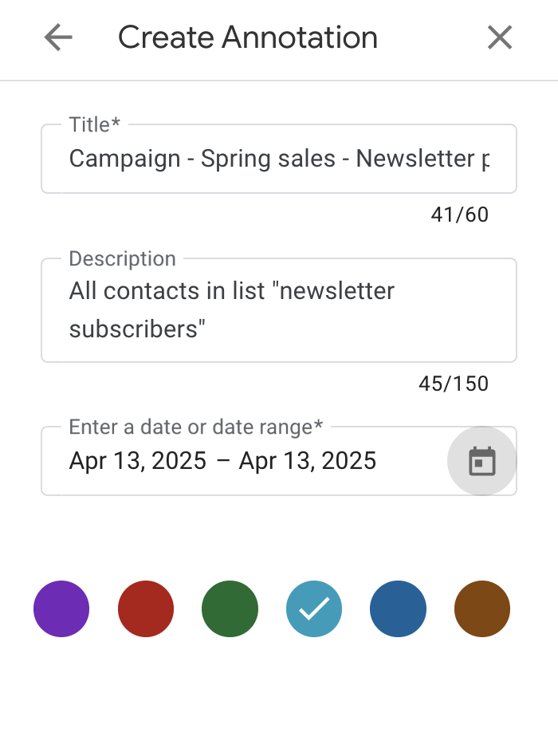Click inside the Description text box

(279, 310)
